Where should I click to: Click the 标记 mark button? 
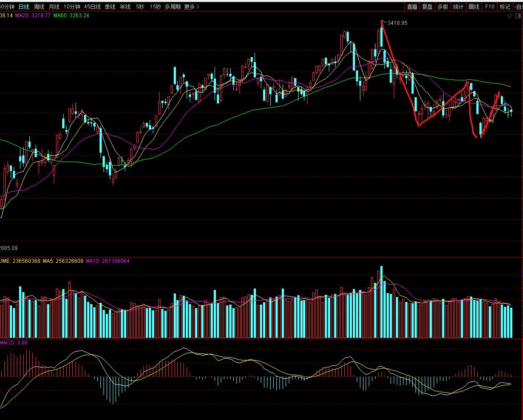505,7
